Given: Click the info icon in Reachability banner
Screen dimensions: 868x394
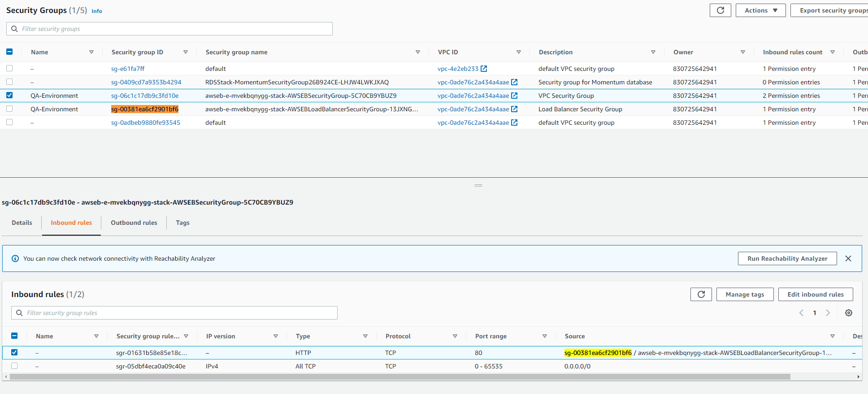Looking at the screenshot, I should [15, 258].
